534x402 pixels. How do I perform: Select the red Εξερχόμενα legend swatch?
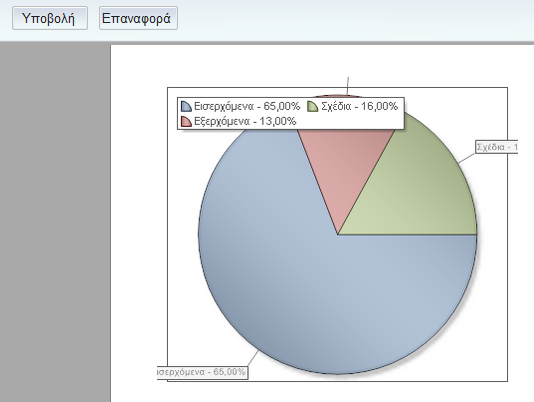click(186, 121)
